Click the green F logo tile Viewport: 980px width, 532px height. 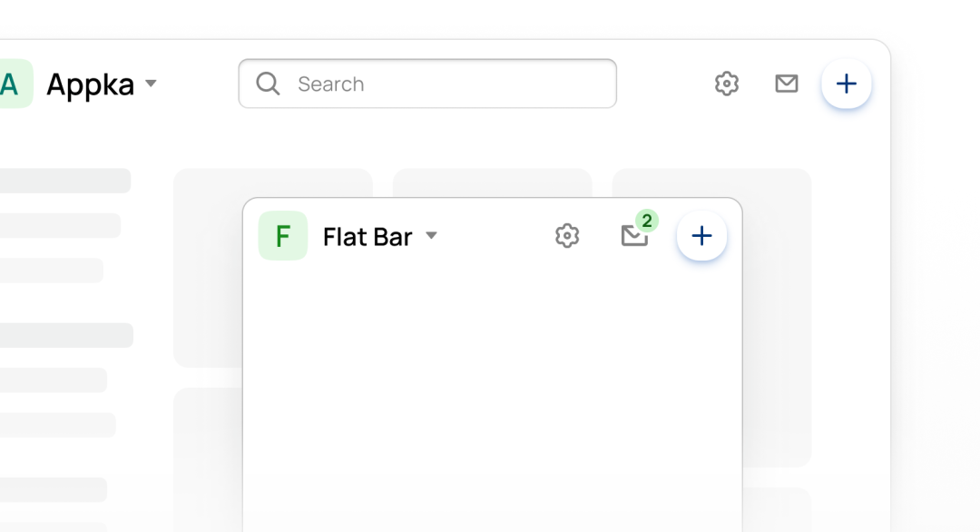[x=283, y=236]
